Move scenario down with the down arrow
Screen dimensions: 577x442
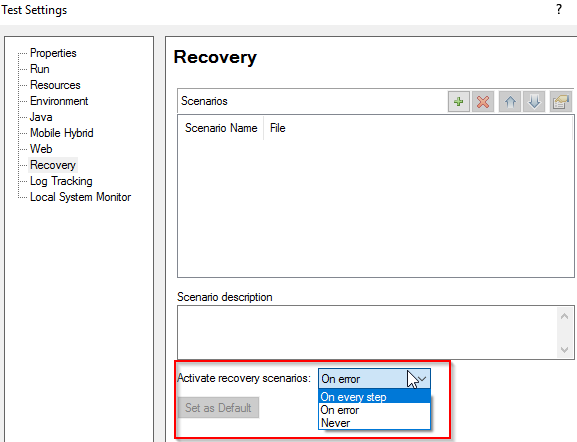point(534,102)
